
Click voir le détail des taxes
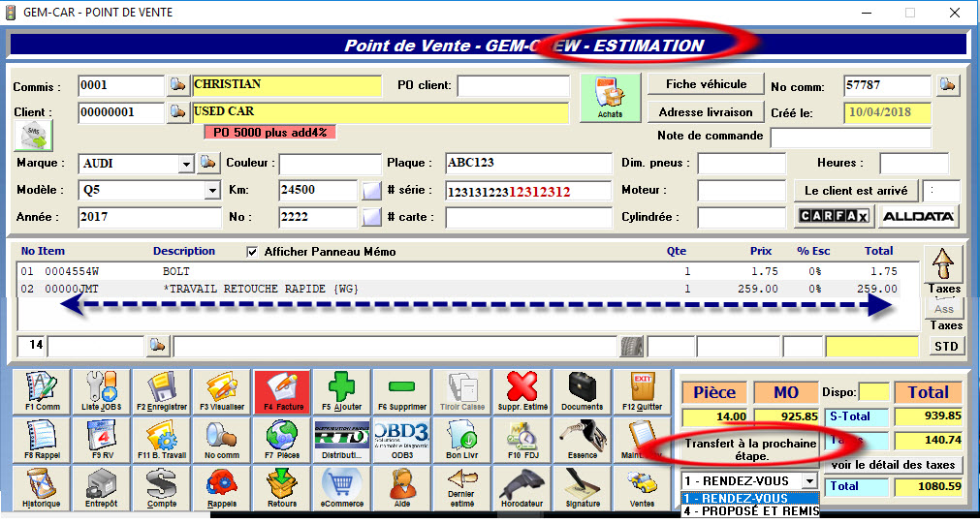(x=893, y=464)
